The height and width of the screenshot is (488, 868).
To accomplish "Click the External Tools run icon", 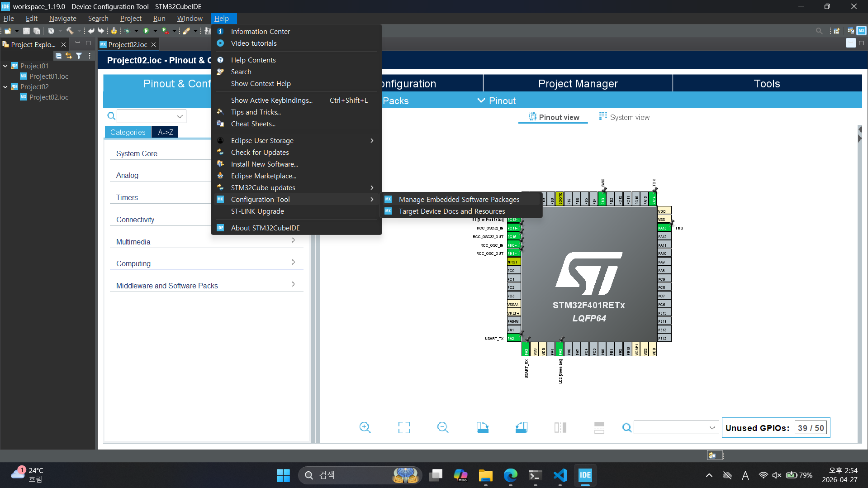I will click(166, 31).
